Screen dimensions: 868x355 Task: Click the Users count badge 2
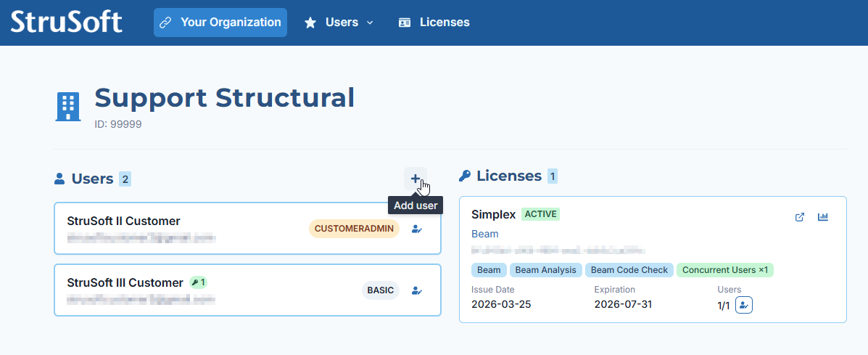[125, 179]
